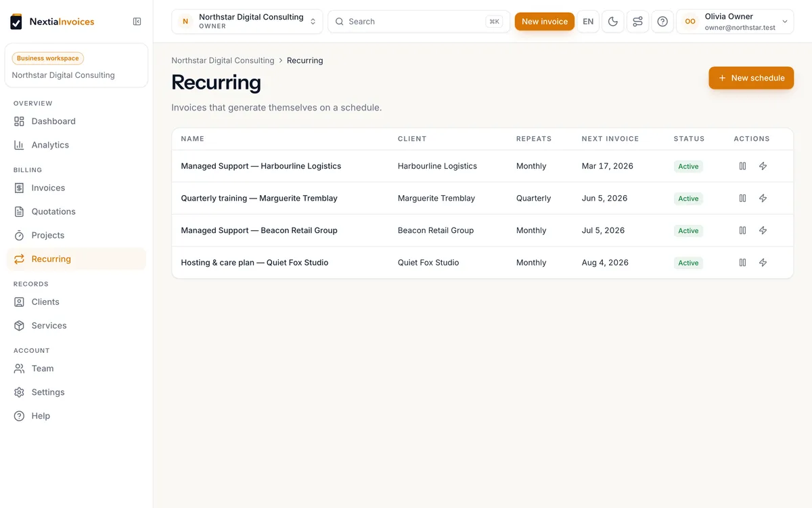Click Northstar Digital Consulting breadcrumb link

click(223, 60)
